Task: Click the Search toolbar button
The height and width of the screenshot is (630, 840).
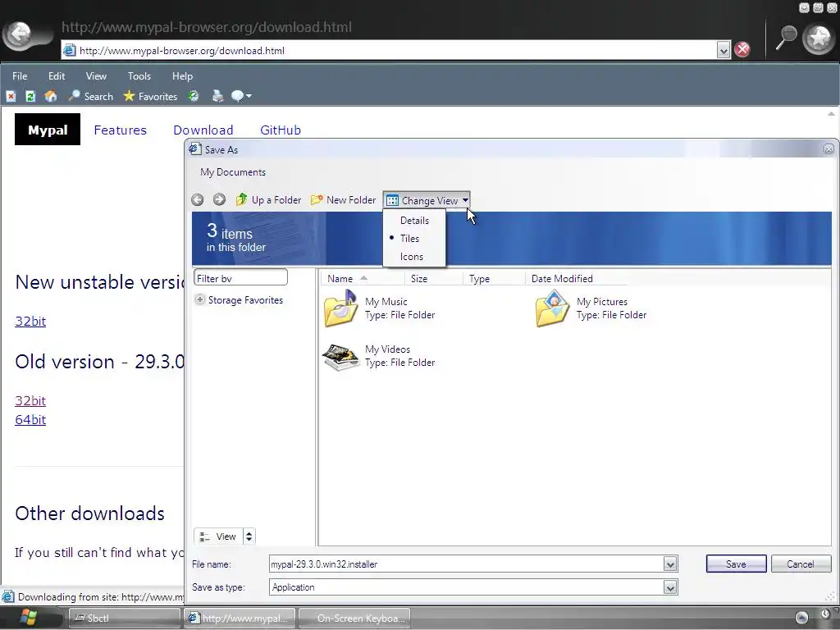Action: [90, 97]
